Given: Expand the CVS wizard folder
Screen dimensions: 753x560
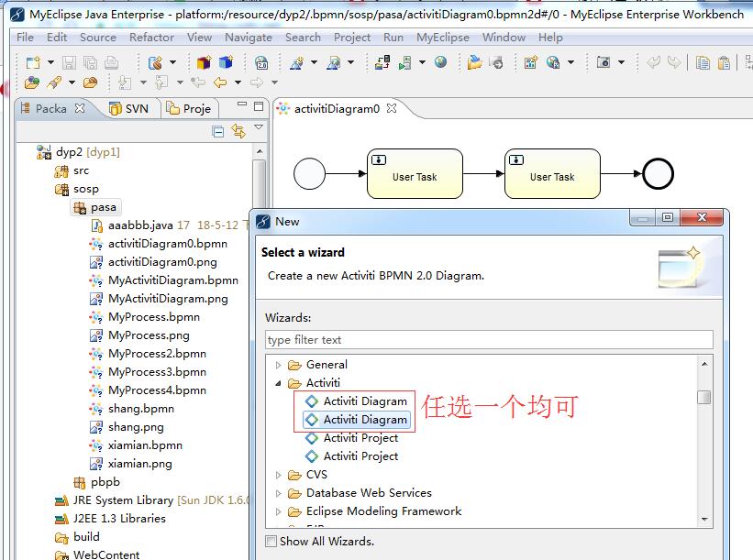Looking at the screenshot, I should click(x=278, y=475).
